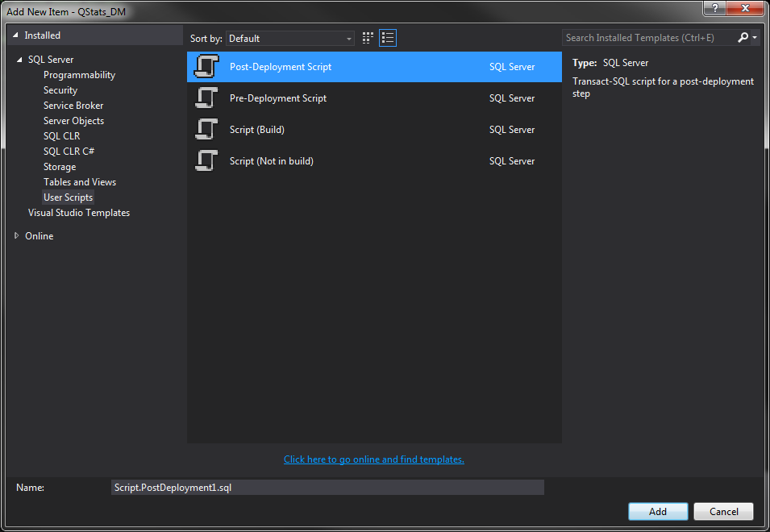The height and width of the screenshot is (532, 770).
Task: Click the search magnifier icon
Action: point(743,37)
